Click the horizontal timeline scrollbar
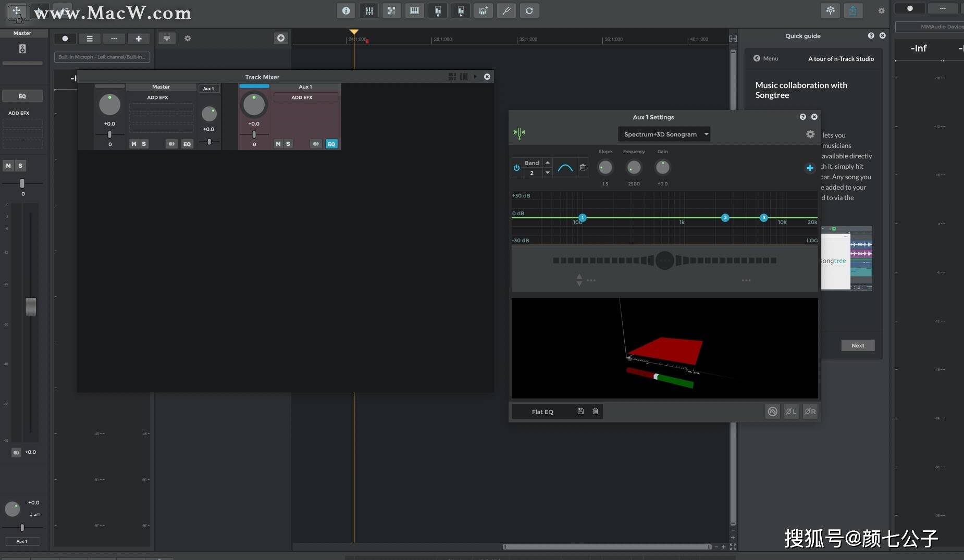 tap(607, 546)
